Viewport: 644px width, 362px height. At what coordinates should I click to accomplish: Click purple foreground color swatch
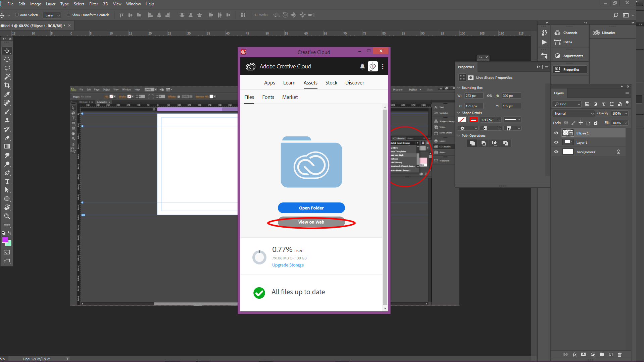pyautogui.click(x=5, y=240)
